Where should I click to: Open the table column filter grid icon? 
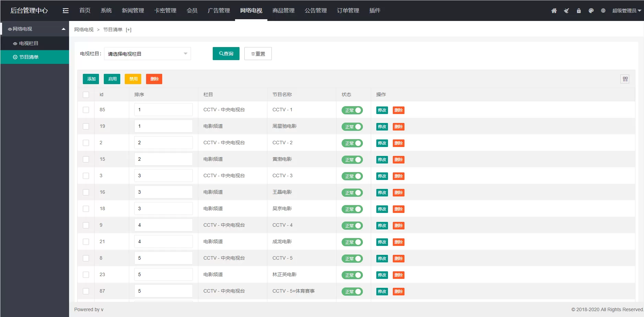625,79
